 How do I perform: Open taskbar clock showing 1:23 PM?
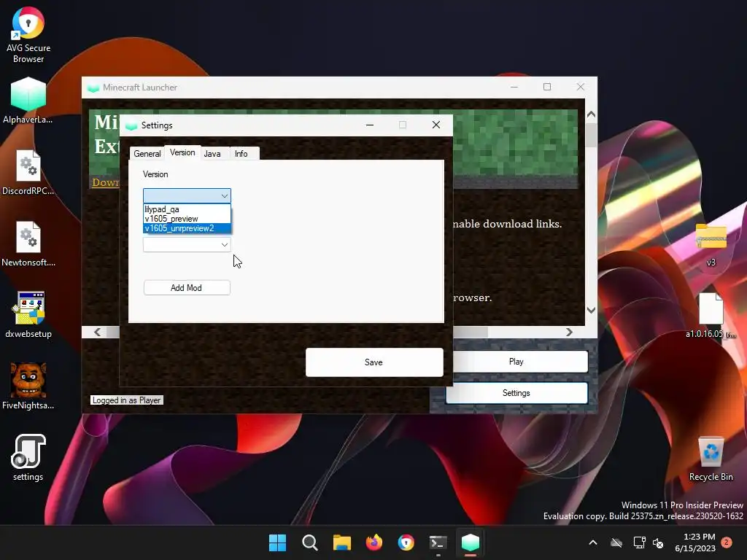tap(695, 542)
